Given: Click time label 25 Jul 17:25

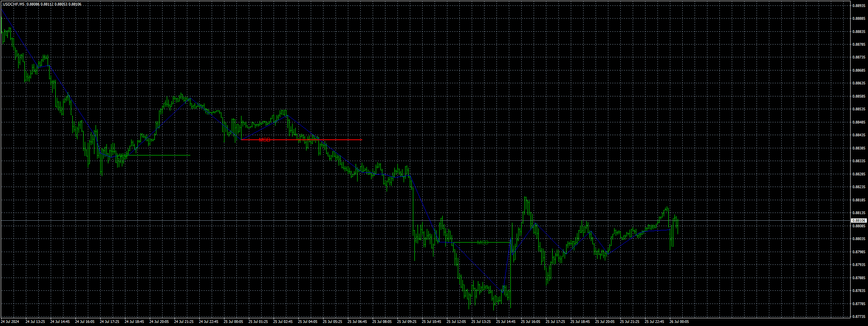Looking at the screenshot, I should (555, 322).
